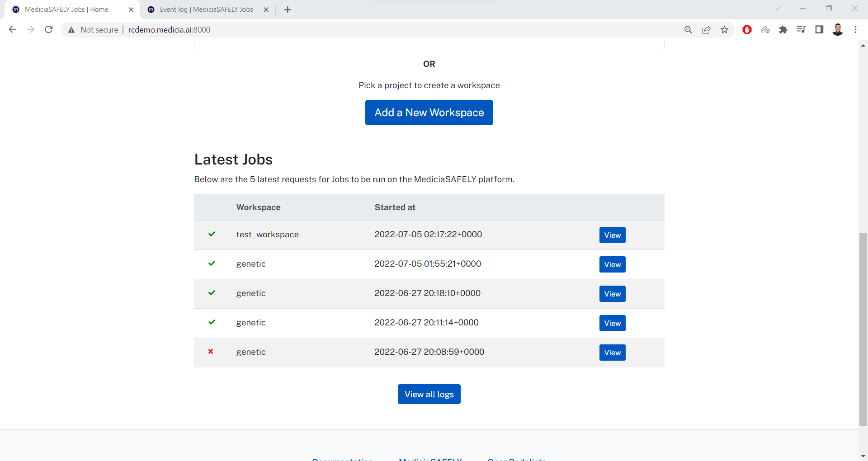The image size is (868, 461).
Task: View the test_workspace job
Action: (612, 235)
